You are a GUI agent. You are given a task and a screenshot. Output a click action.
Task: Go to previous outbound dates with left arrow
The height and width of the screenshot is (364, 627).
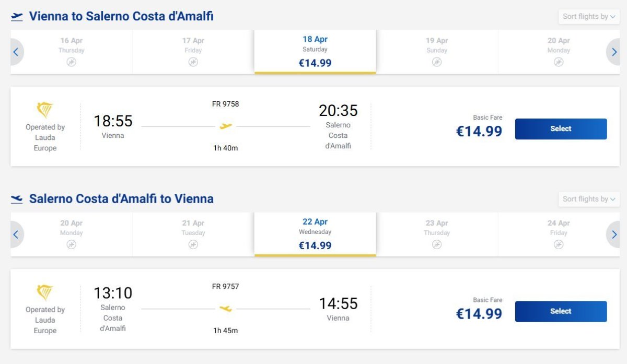click(16, 52)
